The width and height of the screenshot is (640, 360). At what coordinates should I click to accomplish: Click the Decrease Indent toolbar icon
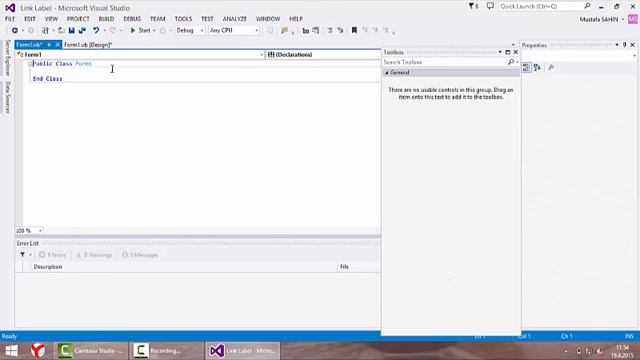(x=330, y=31)
